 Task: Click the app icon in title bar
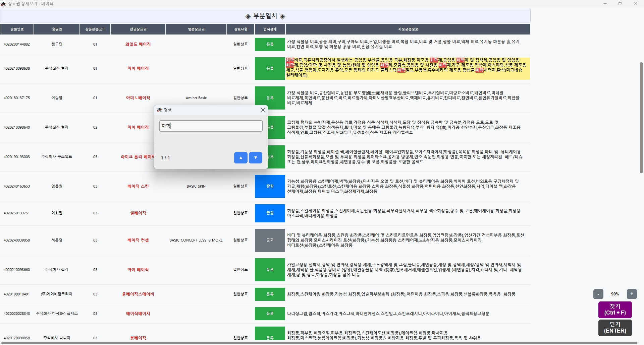click(3, 4)
